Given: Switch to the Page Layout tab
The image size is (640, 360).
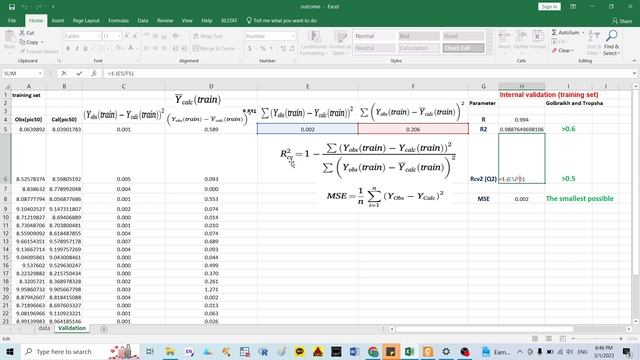Looking at the screenshot, I should [86, 20].
